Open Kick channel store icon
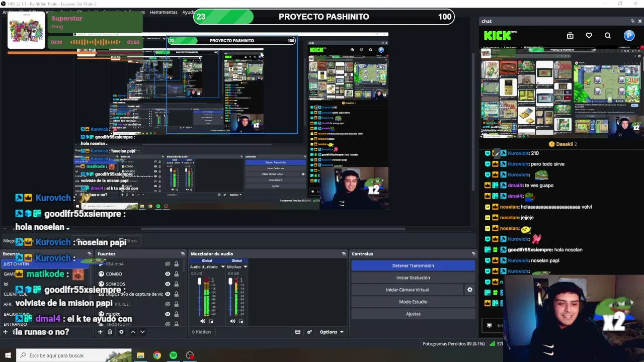Screen dimensions: 644x362 [570, 36]
